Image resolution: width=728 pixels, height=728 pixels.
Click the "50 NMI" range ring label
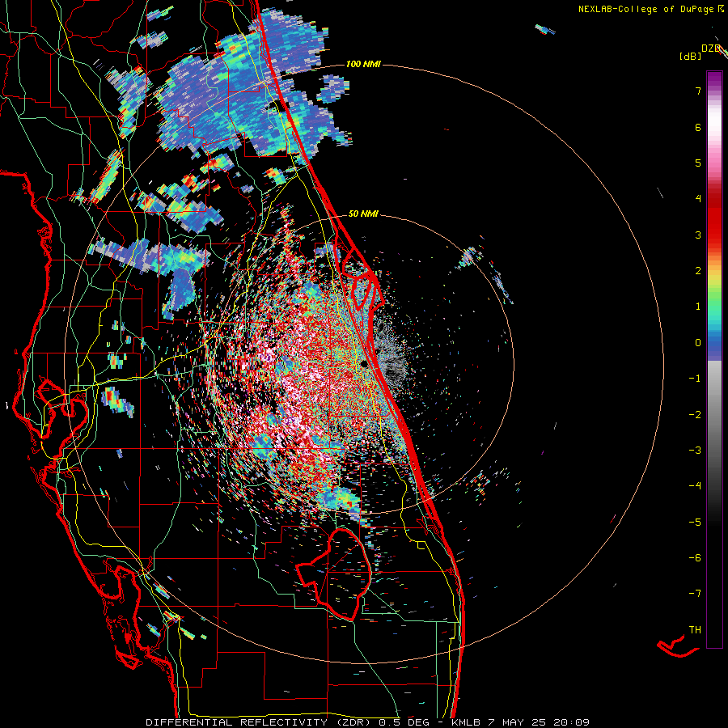click(x=363, y=214)
